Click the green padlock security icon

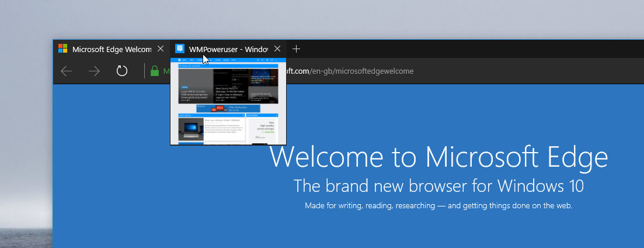tap(154, 71)
